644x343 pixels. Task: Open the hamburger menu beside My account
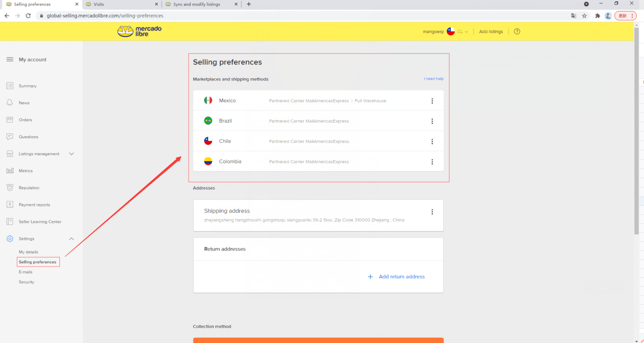(x=10, y=59)
